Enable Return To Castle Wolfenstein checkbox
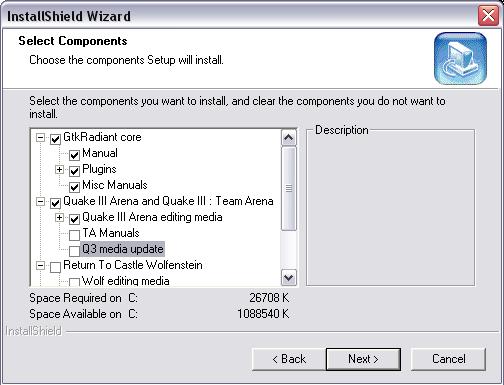This screenshot has width=504, height=385. 55,267
